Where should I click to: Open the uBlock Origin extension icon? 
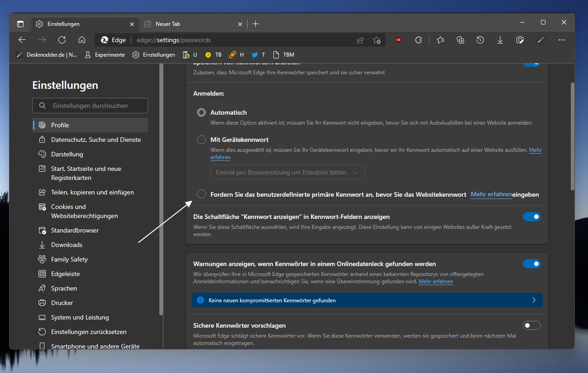pos(398,40)
